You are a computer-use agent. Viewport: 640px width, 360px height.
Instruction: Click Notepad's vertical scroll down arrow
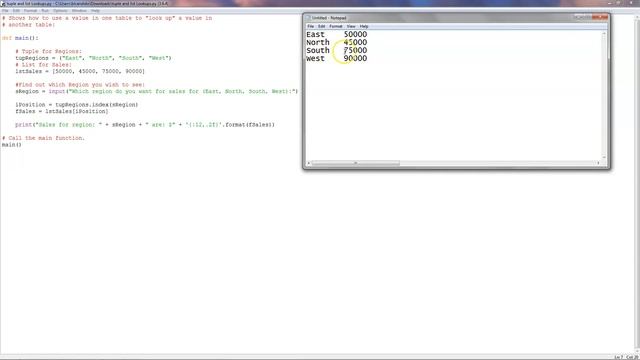(x=604, y=157)
